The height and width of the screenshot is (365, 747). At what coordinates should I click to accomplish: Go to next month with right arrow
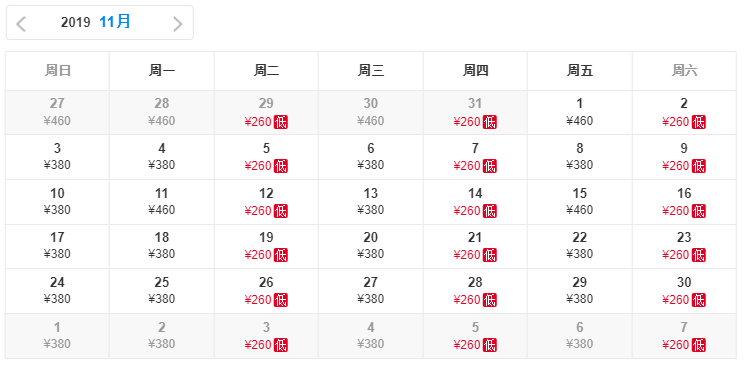point(177,23)
